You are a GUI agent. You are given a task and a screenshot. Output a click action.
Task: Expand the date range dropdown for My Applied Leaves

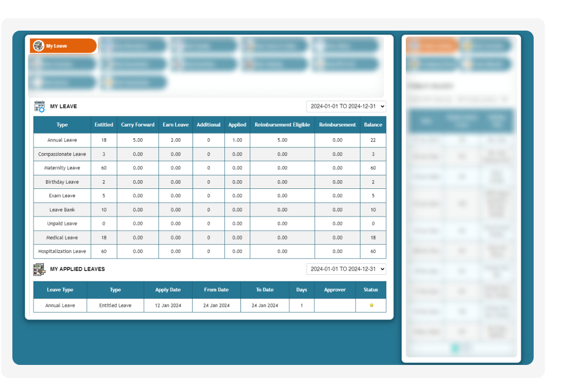(x=346, y=269)
